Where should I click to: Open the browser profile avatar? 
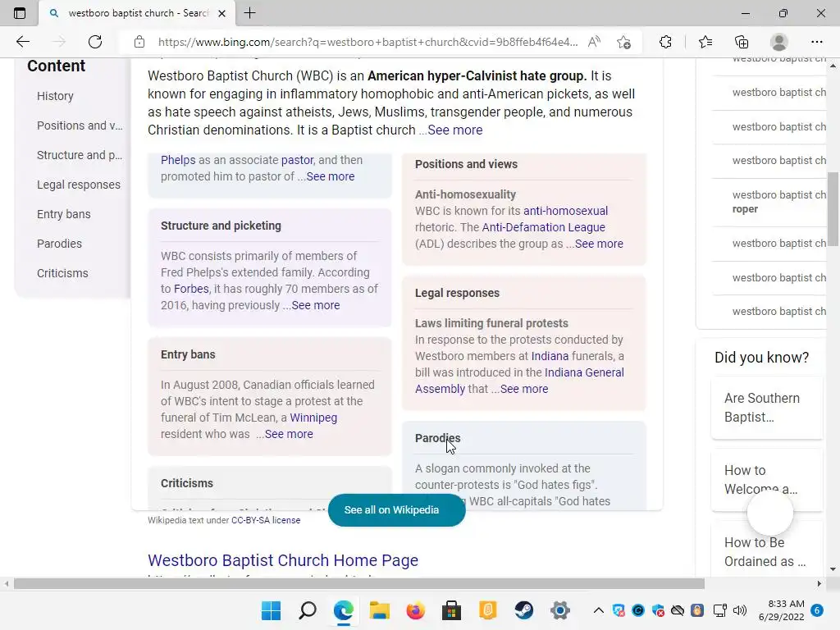tap(779, 42)
